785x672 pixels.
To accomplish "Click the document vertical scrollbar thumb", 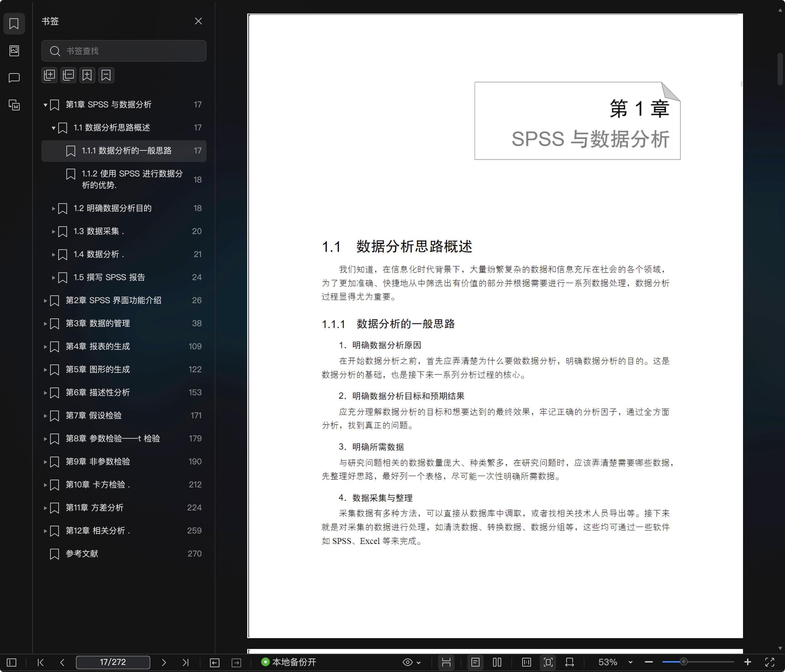I will point(780,69).
